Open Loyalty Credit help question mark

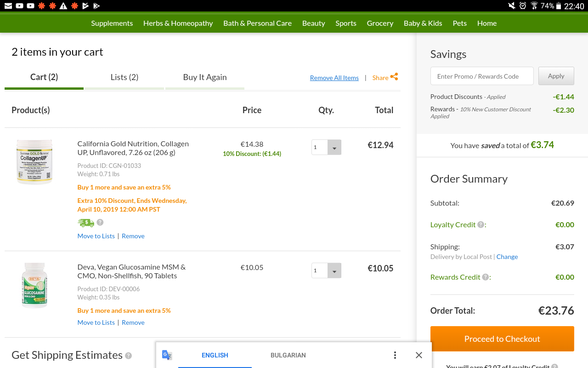[x=481, y=224]
